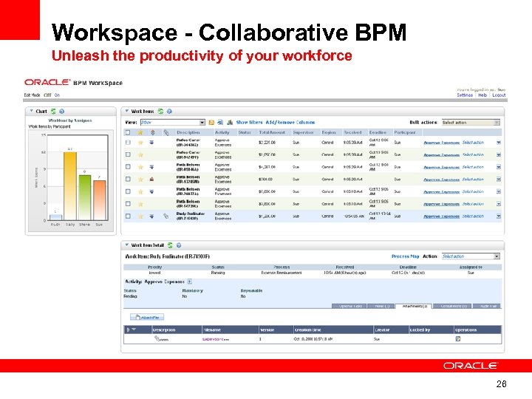Open the action arrow at the end of the Rufus Carter $2,225.00 row
Screen dimensions: 532x399
[499, 143]
